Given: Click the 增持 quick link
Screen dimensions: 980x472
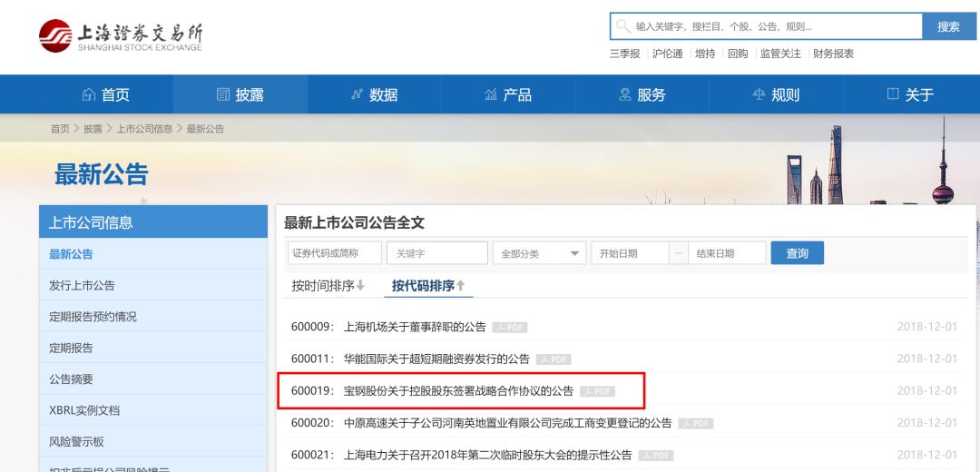Looking at the screenshot, I should click(705, 54).
